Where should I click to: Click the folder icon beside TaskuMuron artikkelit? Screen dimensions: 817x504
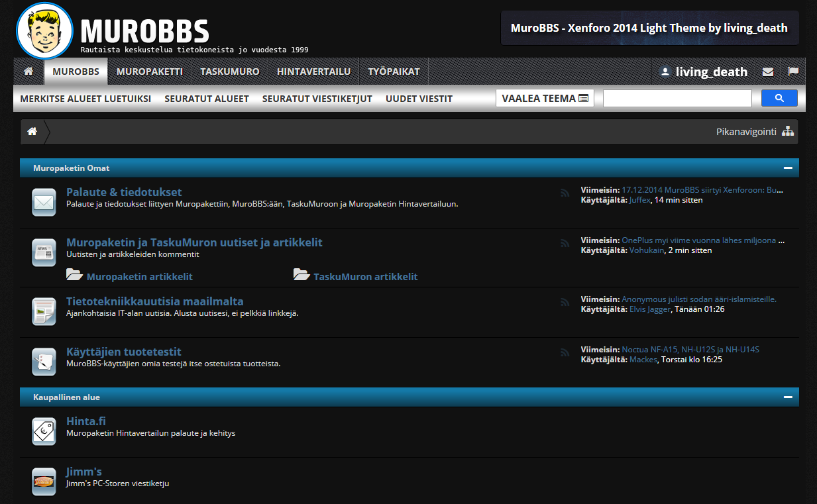click(301, 275)
